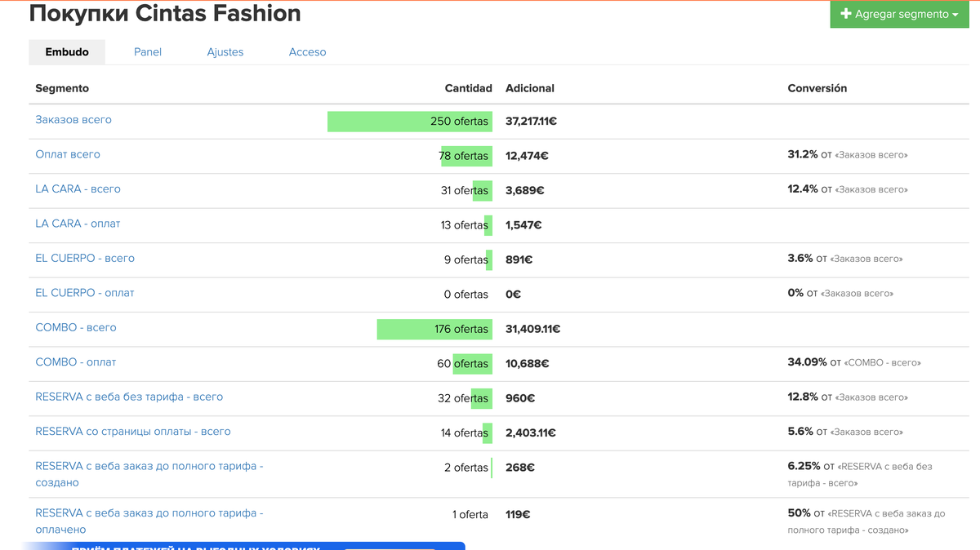Select the 119€ amount
Screen dimensions: 980x550
[x=518, y=515]
